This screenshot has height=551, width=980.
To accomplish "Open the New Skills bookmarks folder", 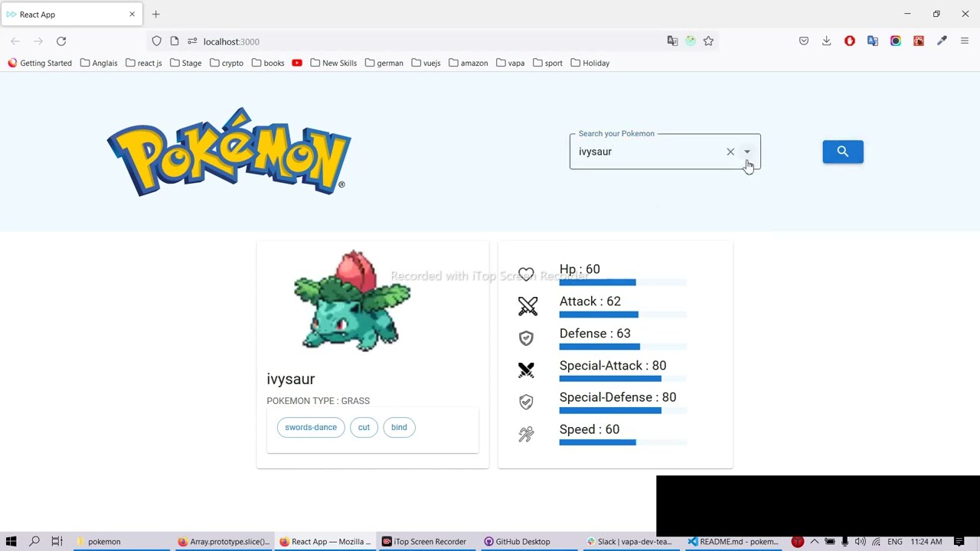I will pos(333,63).
